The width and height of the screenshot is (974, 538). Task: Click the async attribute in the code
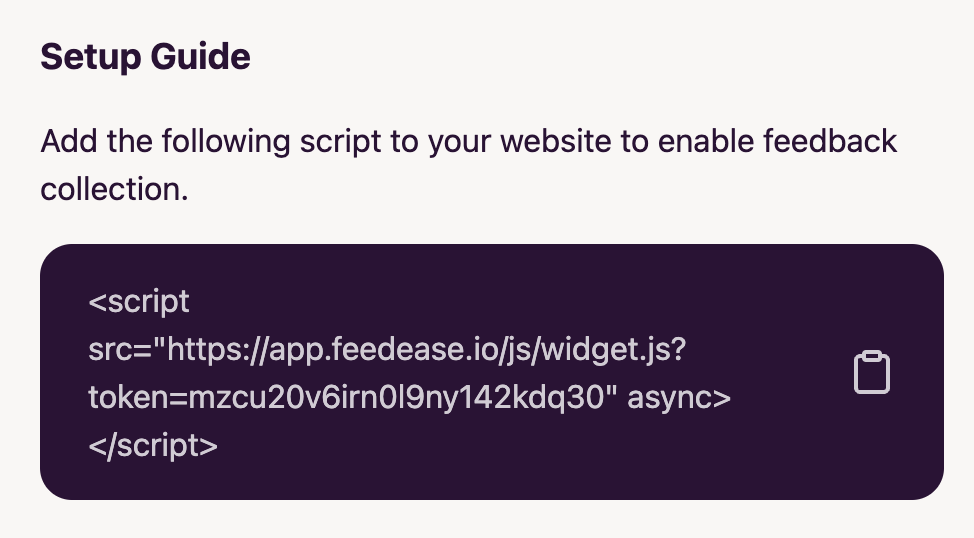click(679, 399)
